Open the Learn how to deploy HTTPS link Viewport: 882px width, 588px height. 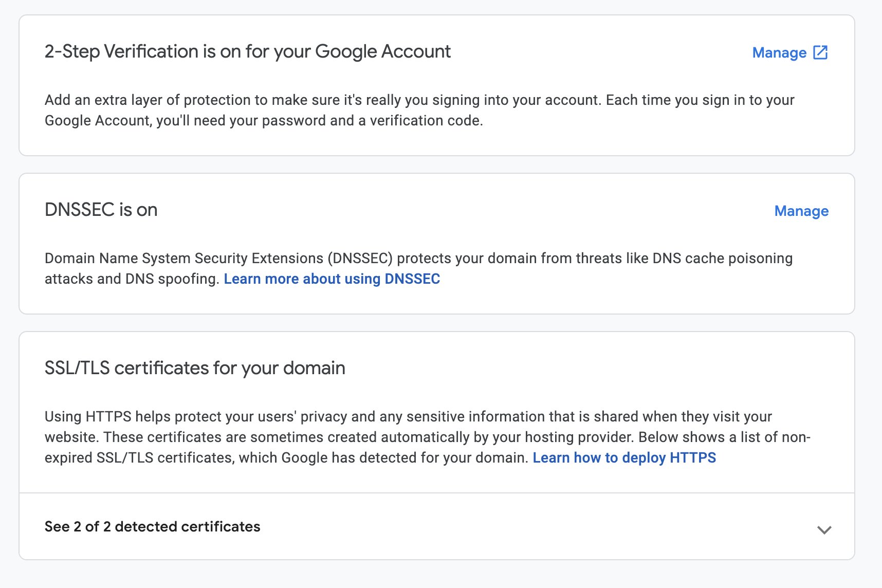click(624, 457)
